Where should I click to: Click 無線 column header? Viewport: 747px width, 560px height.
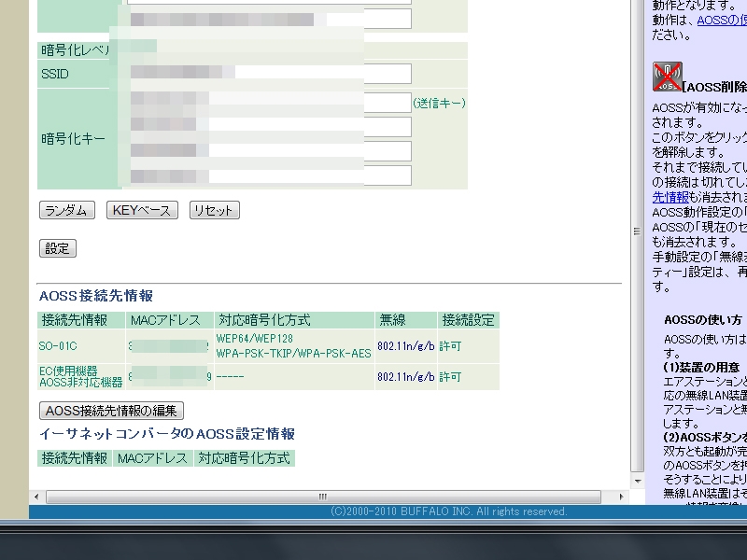(x=406, y=320)
